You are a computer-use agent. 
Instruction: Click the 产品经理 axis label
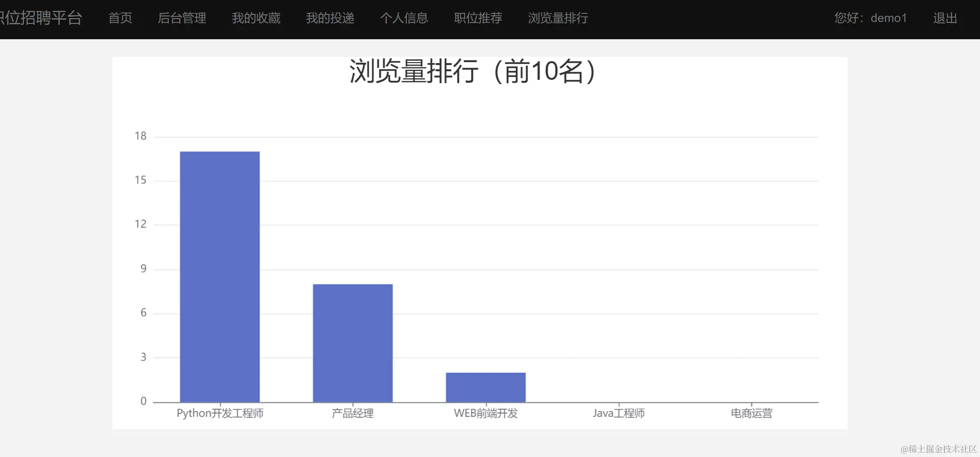(x=353, y=413)
